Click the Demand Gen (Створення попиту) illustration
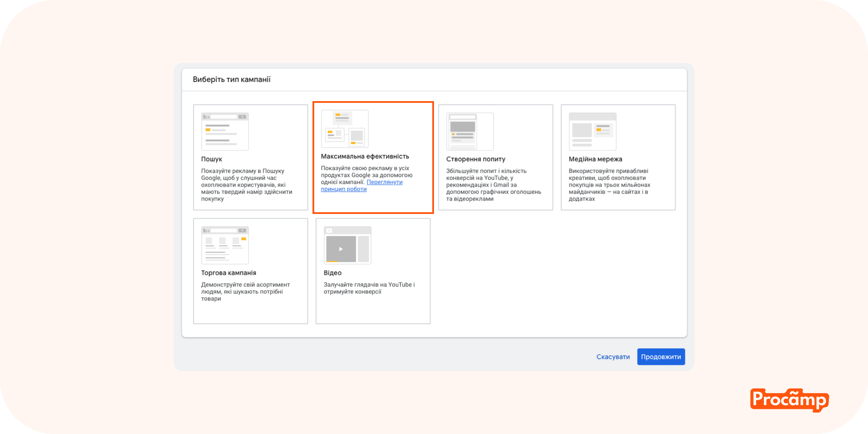Viewport: 868px width, 434px height. (470, 132)
